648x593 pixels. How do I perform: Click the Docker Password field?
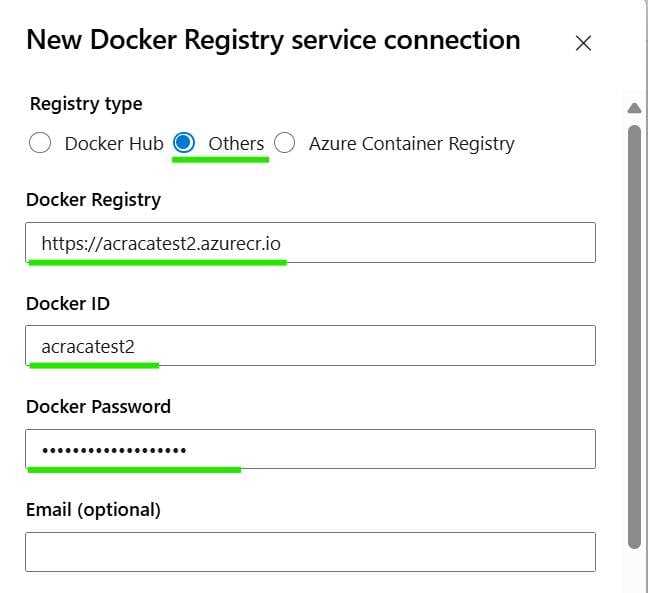point(310,449)
